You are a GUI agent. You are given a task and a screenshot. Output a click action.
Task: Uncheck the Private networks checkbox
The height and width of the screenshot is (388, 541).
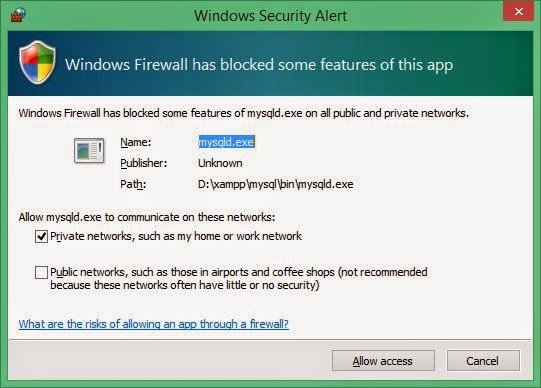tap(41, 237)
